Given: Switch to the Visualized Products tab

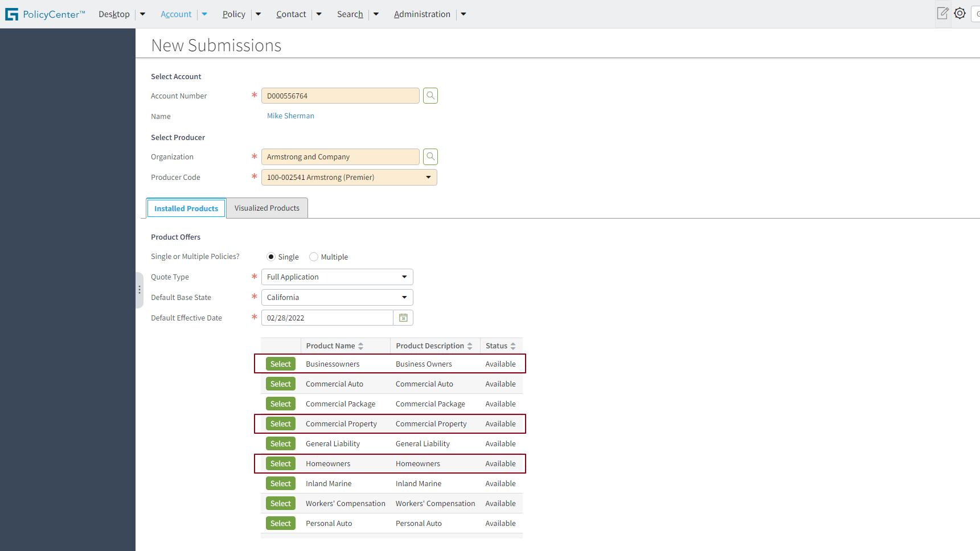Looking at the screenshot, I should point(266,208).
